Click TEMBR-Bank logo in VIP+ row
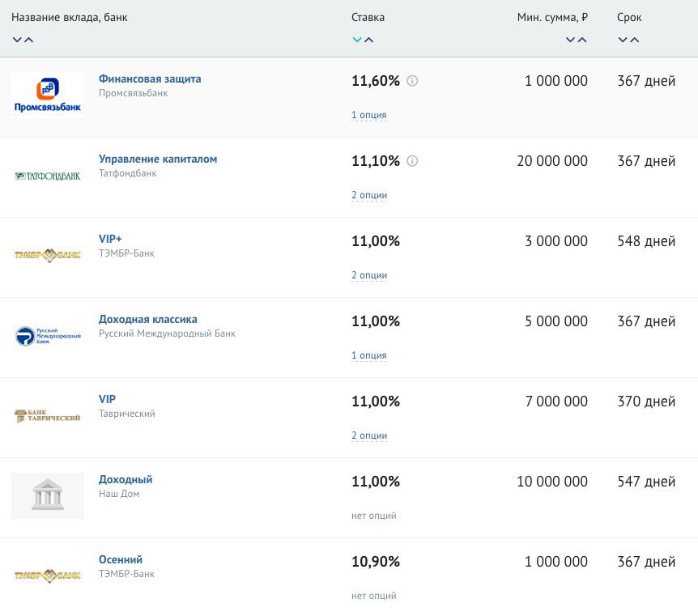 [48, 255]
